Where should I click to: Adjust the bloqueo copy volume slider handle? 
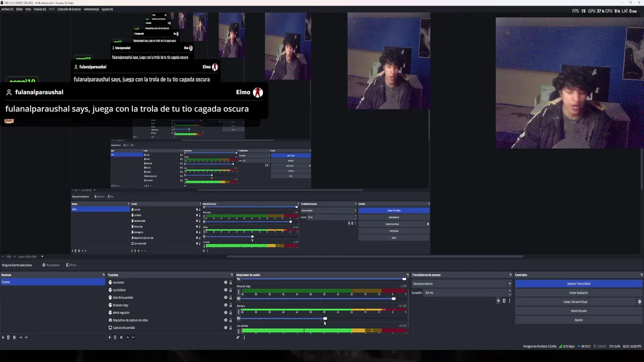point(394,299)
